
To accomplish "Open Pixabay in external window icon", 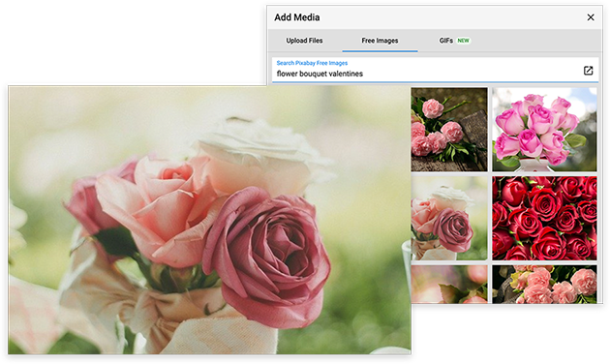I will click(x=588, y=71).
